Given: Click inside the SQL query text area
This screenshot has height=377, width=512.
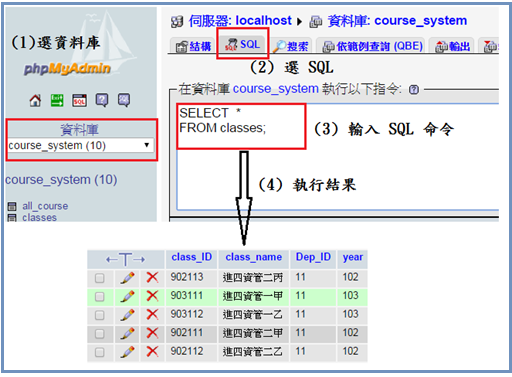Looking at the screenshot, I should click(337, 157).
